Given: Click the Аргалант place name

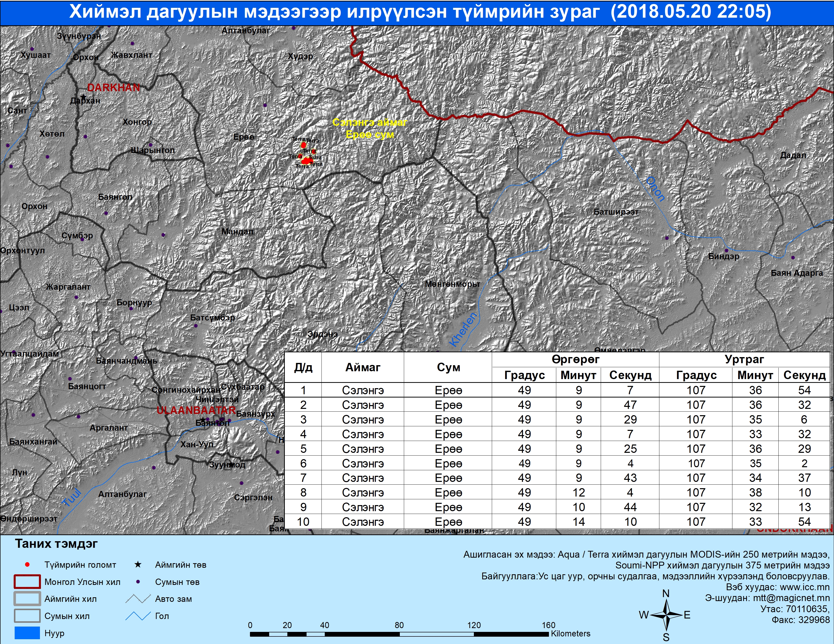Looking at the screenshot, I should pyautogui.click(x=108, y=428).
